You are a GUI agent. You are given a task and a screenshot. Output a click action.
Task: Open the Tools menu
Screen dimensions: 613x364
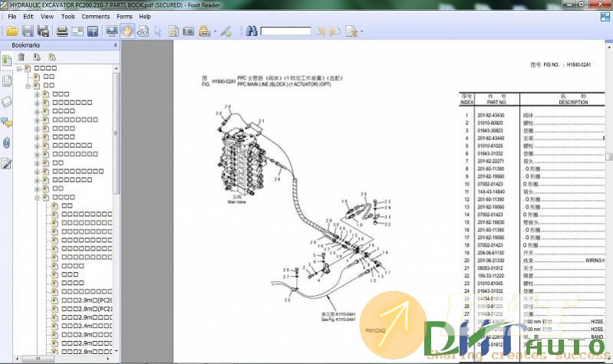point(68,16)
